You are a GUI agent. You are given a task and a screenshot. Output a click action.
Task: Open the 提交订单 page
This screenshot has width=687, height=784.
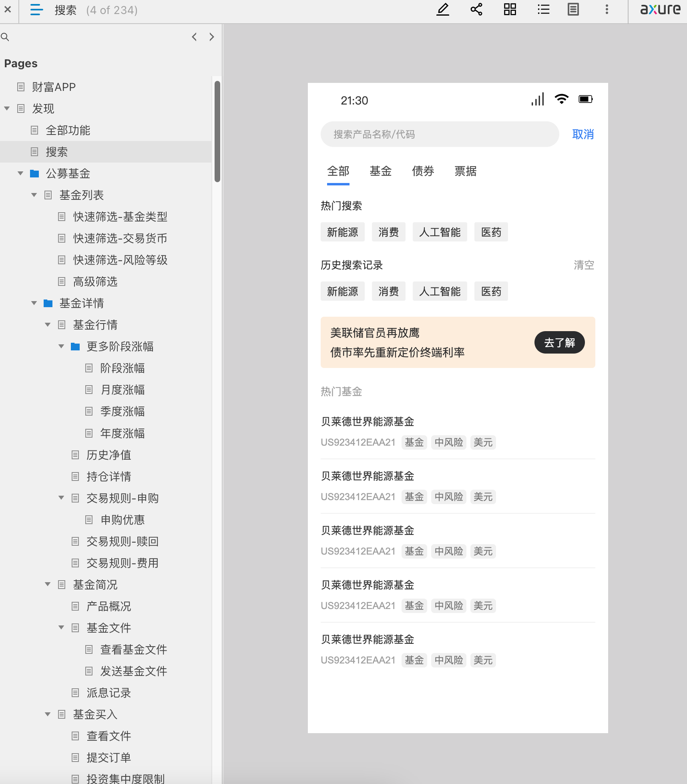coord(109,757)
